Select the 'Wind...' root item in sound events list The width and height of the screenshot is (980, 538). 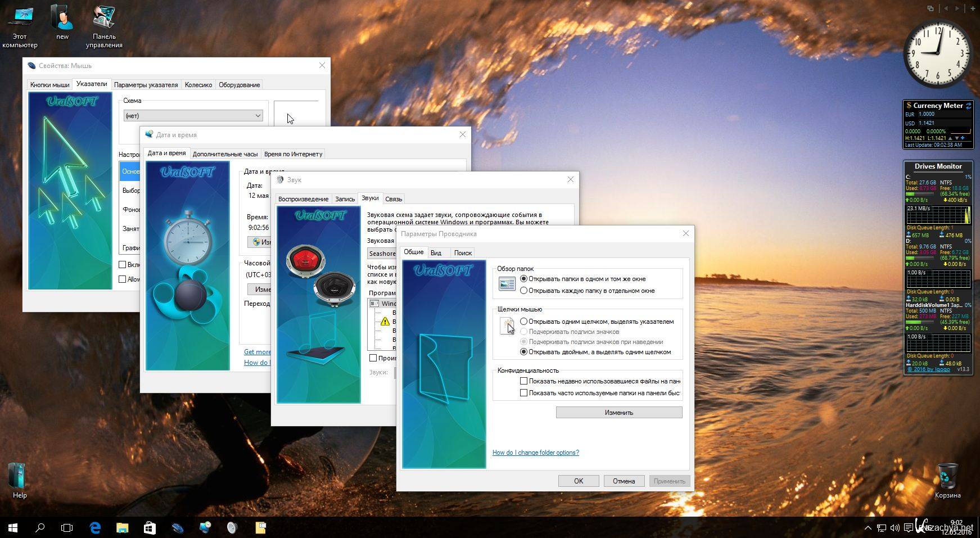point(382,304)
